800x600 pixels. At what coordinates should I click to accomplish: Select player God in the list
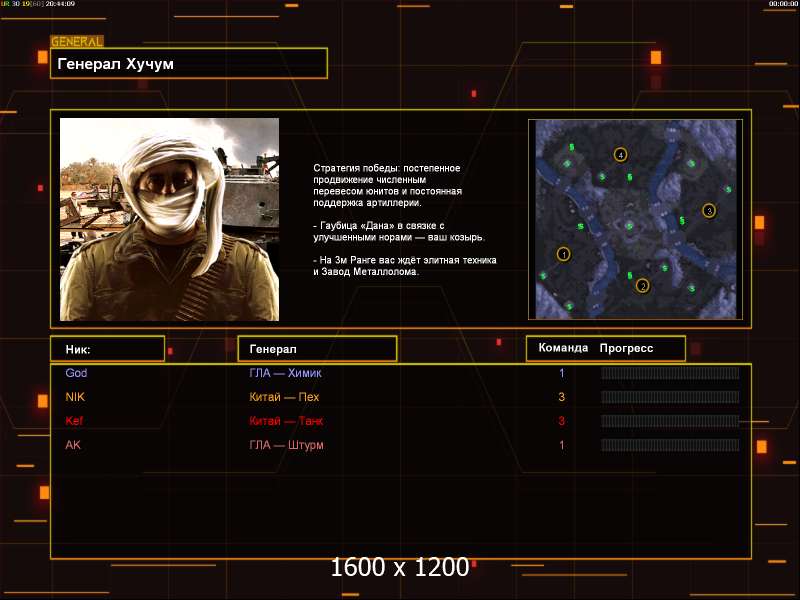point(76,373)
